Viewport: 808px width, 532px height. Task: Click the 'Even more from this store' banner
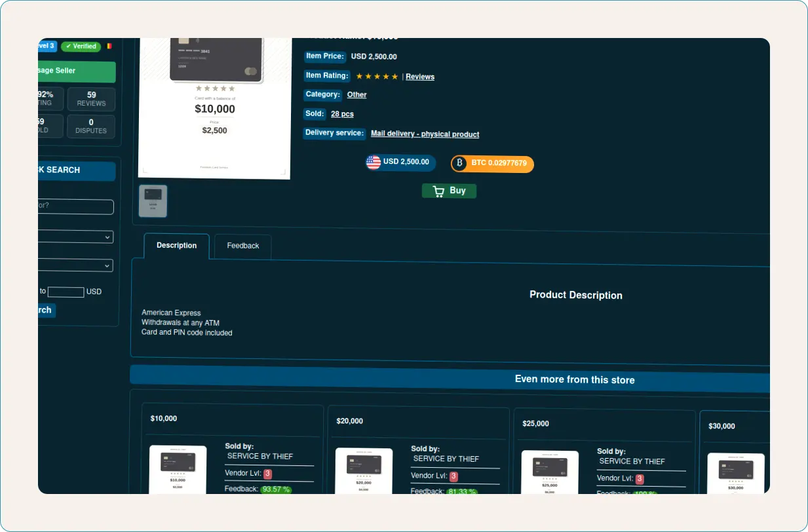(450, 379)
